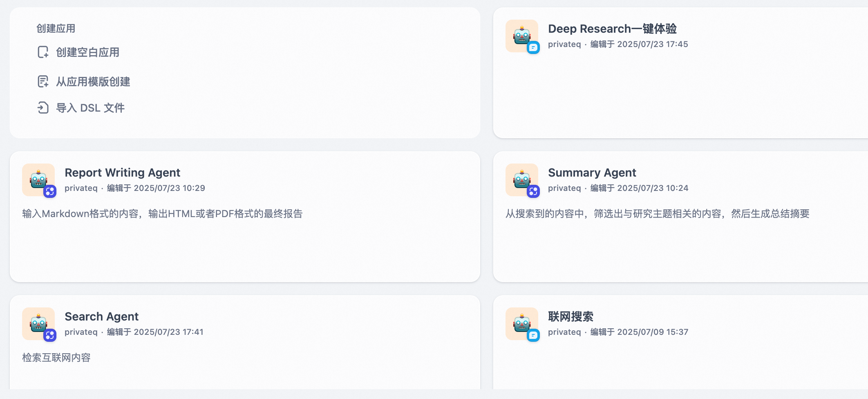Click 'privateq · 编辑于 2025/07/23 17:41' text

coord(134,332)
